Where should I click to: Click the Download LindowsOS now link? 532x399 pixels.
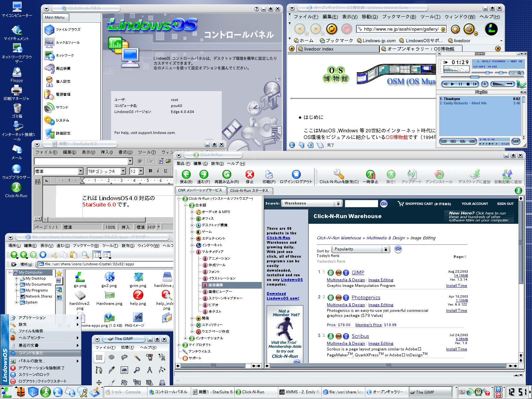click(283, 296)
